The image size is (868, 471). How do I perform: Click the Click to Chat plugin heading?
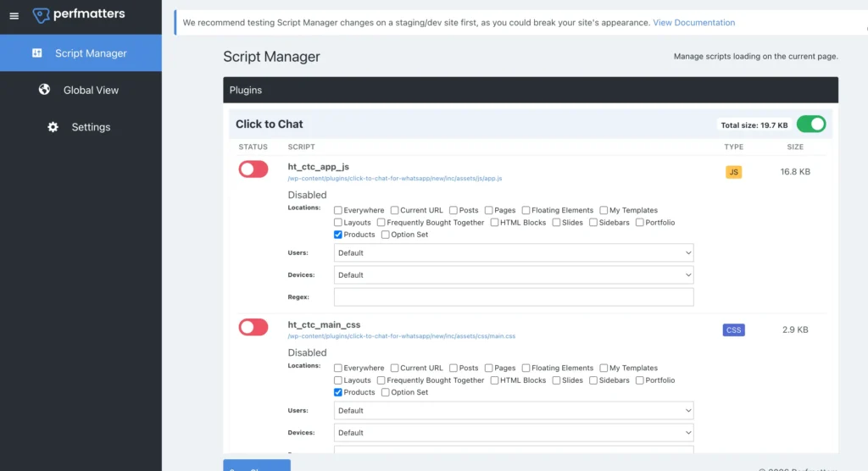[x=269, y=124]
